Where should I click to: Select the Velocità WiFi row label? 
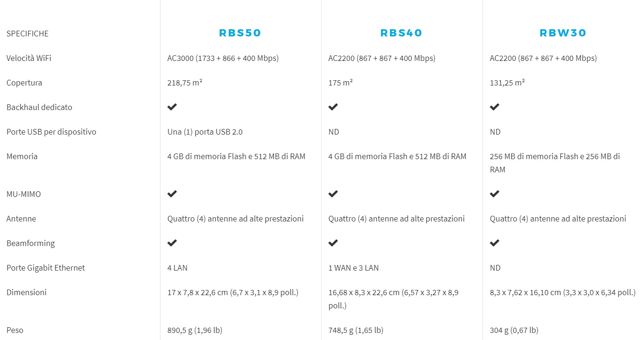click(x=29, y=58)
